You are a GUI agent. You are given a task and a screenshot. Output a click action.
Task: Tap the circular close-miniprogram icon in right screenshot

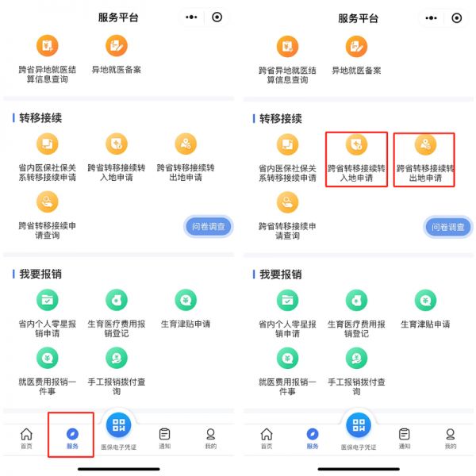[x=457, y=18]
